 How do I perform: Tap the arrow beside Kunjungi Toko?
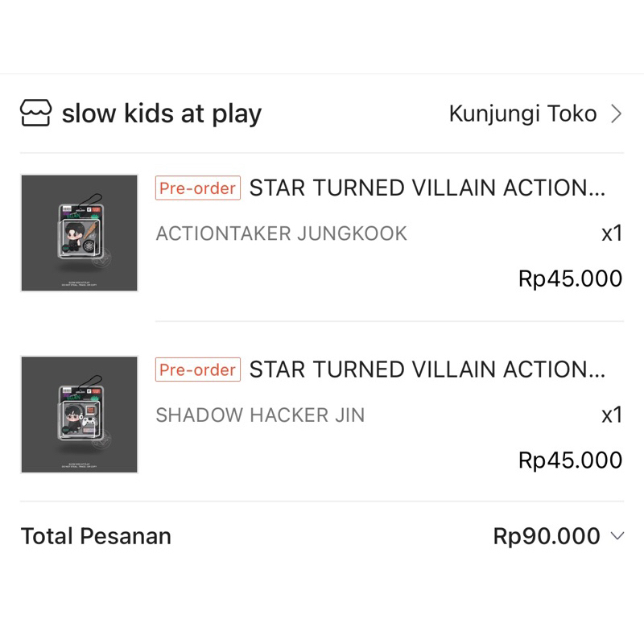[617, 114]
